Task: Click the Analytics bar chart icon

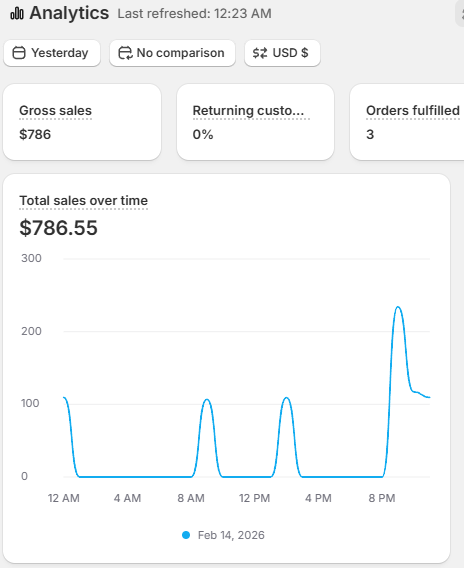Action: point(17,14)
